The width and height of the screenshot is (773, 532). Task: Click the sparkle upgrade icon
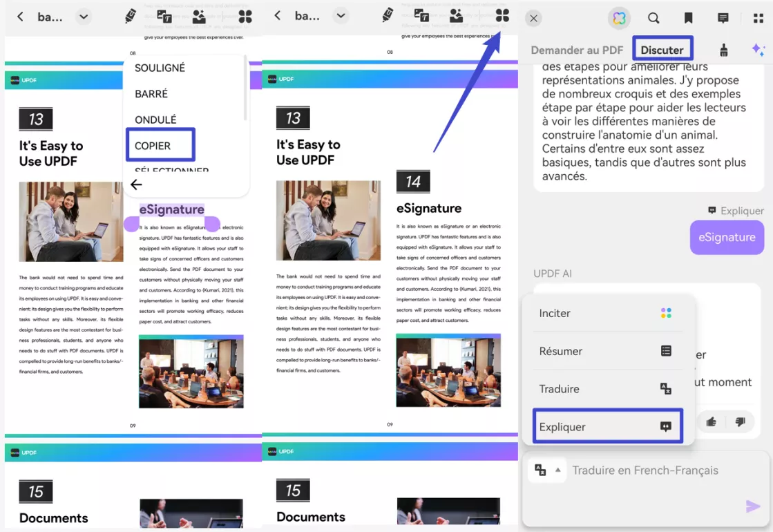(x=758, y=49)
